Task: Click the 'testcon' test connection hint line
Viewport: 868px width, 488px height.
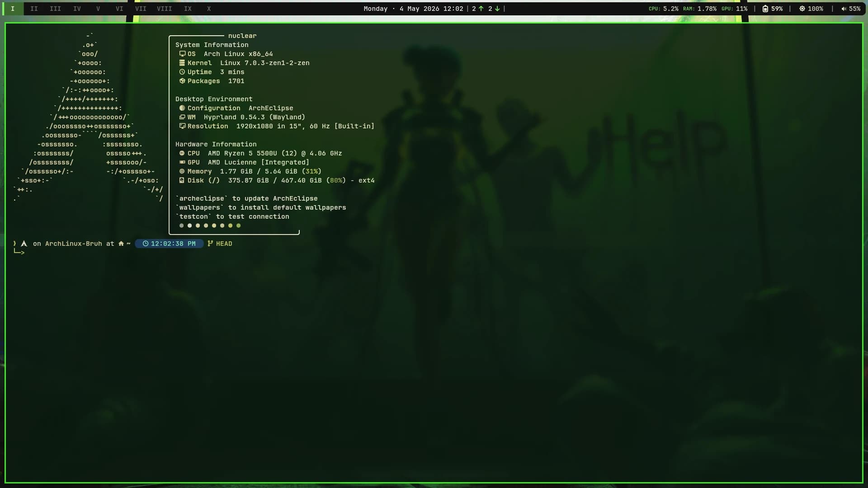Action: 232,216
